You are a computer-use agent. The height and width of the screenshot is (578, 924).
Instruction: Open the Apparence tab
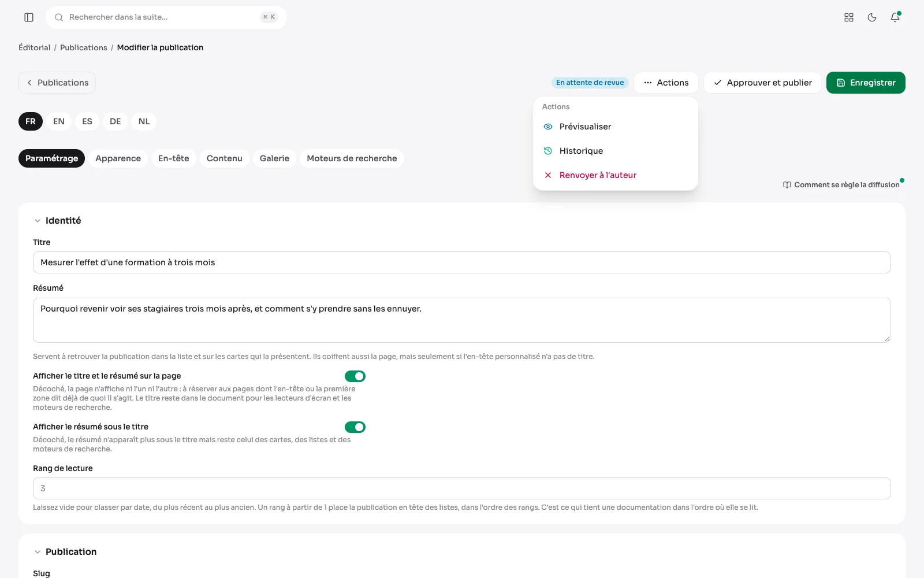coord(118,158)
